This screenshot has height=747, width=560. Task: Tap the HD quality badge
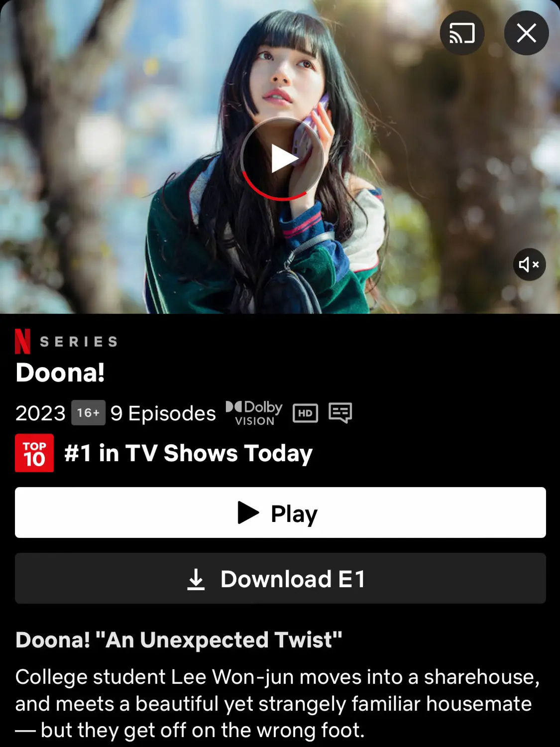click(305, 413)
